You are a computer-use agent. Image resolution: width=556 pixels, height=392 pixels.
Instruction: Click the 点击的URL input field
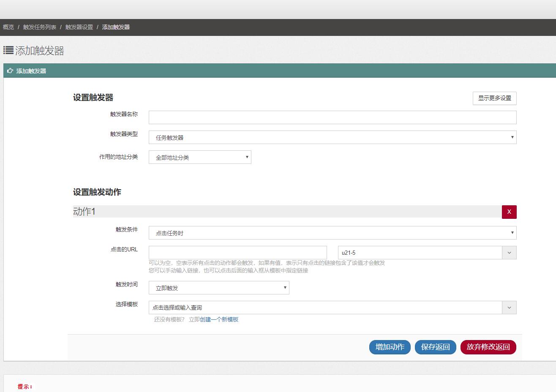237,253
